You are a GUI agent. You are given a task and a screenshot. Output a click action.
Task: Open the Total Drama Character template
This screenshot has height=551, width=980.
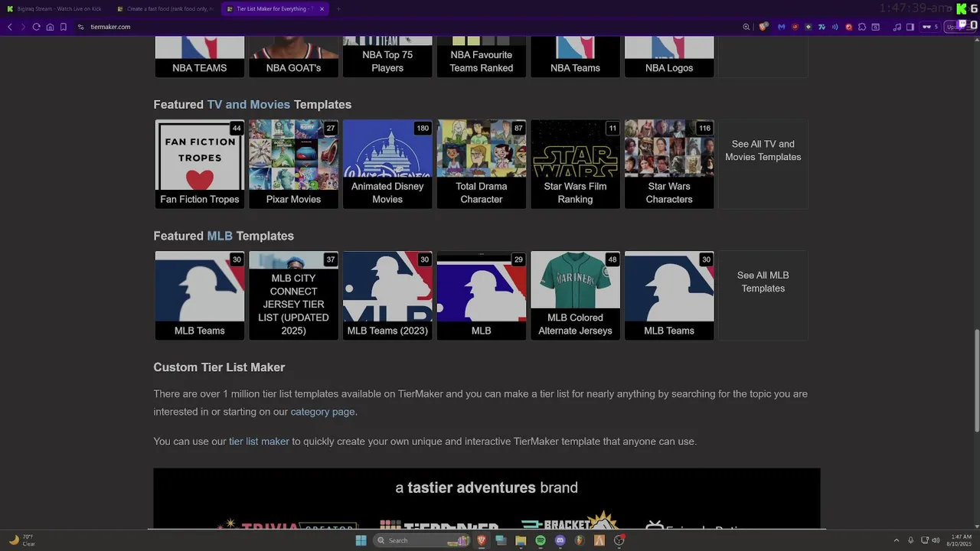[x=482, y=164]
